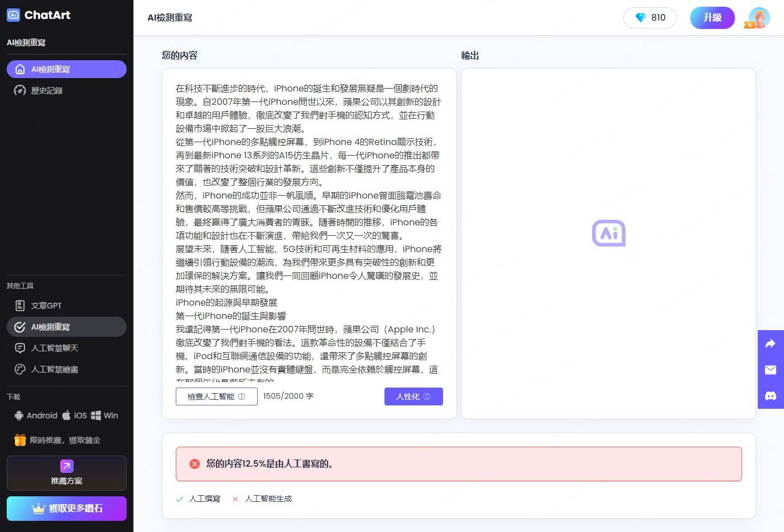The height and width of the screenshot is (532, 784).
Task: Click 檢查人工智能 button
Action: (x=217, y=396)
